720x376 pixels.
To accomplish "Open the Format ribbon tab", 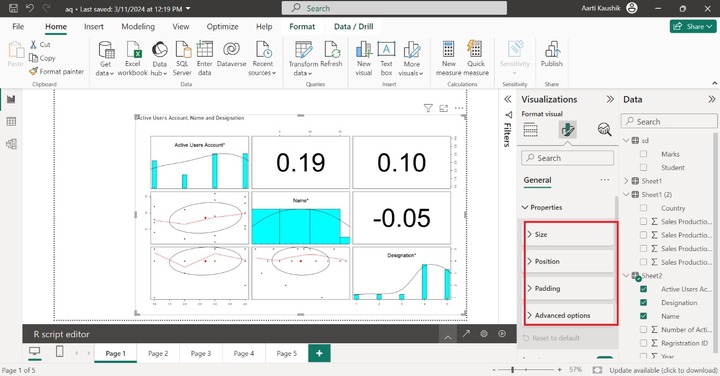I will (302, 27).
